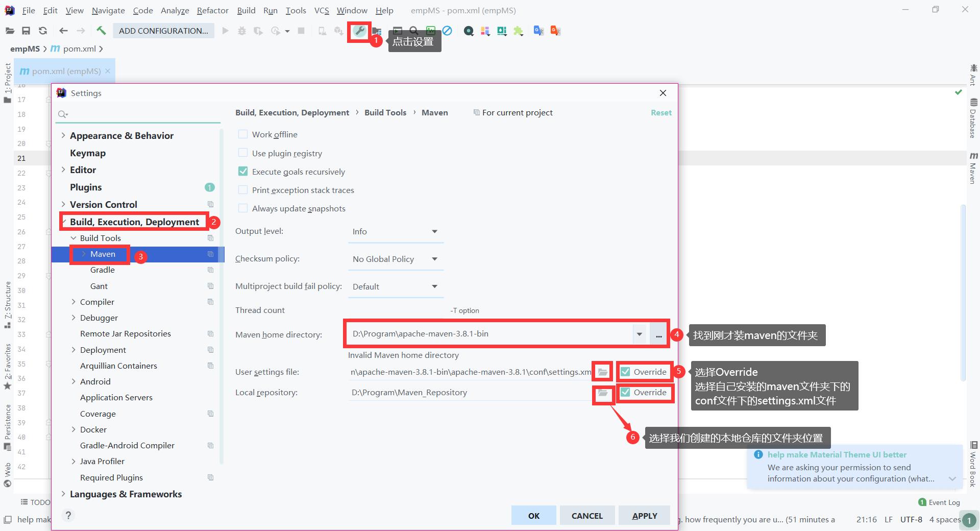Open Output level Info dropdown

(396, 232)
